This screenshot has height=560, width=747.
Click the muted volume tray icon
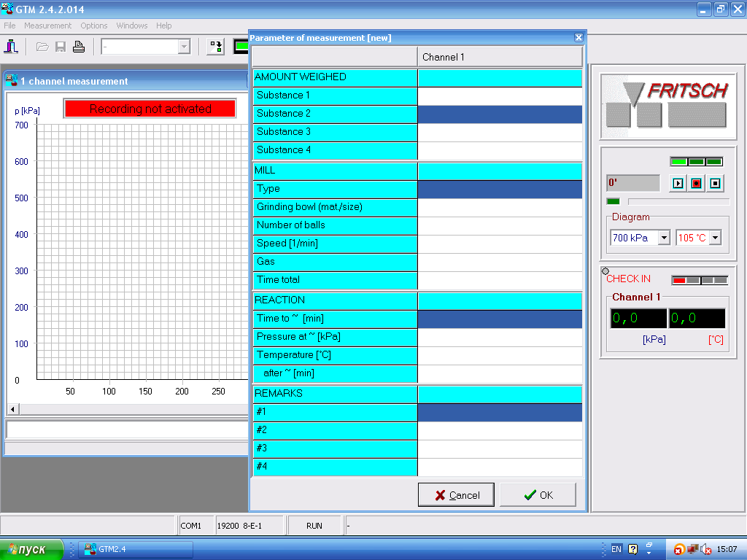pyautogui.click(x=706, y=549)
